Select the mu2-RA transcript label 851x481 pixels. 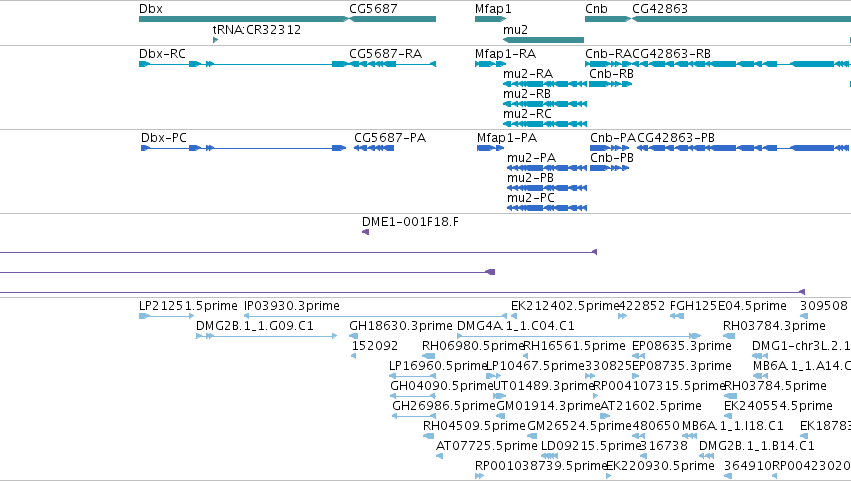click(528, 74)
